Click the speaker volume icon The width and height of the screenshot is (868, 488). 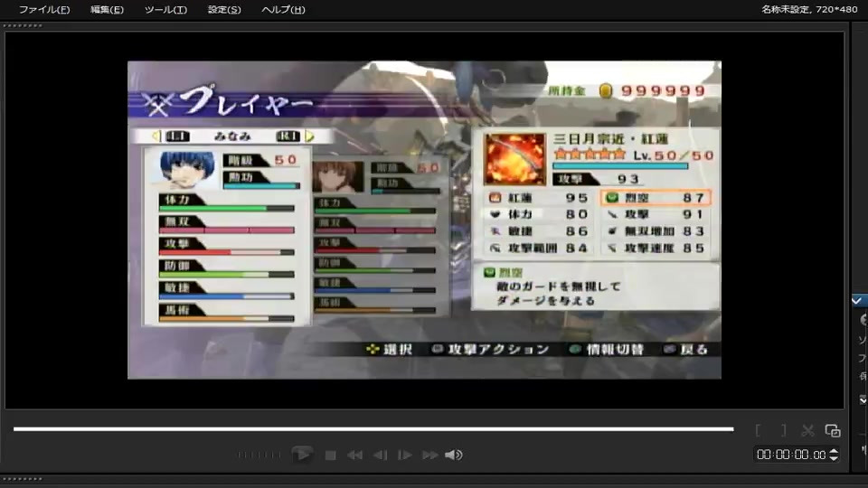click(x=453, y=455)
